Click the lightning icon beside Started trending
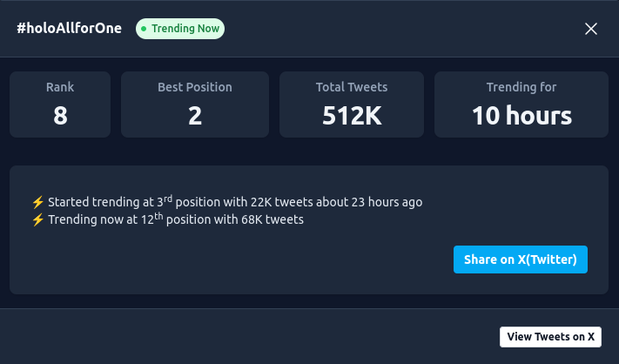The width and height of the screenshot is (619, 364). pyautogui.click(x=37, y=202)
